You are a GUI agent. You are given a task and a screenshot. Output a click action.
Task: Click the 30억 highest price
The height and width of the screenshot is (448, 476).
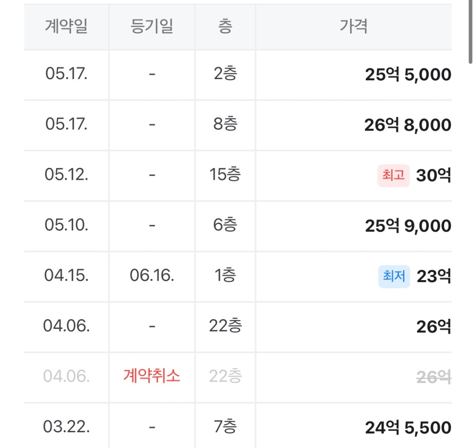(433, 176)
